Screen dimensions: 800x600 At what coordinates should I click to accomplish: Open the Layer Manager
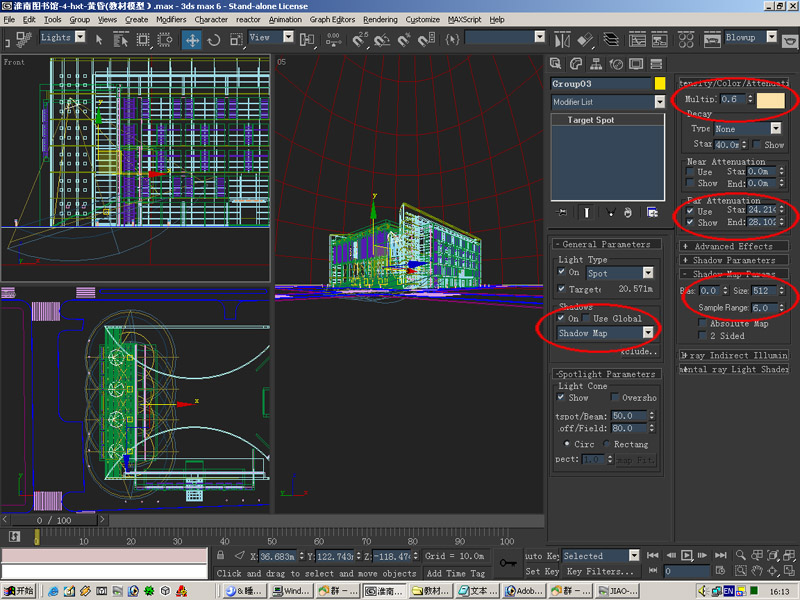611,40
